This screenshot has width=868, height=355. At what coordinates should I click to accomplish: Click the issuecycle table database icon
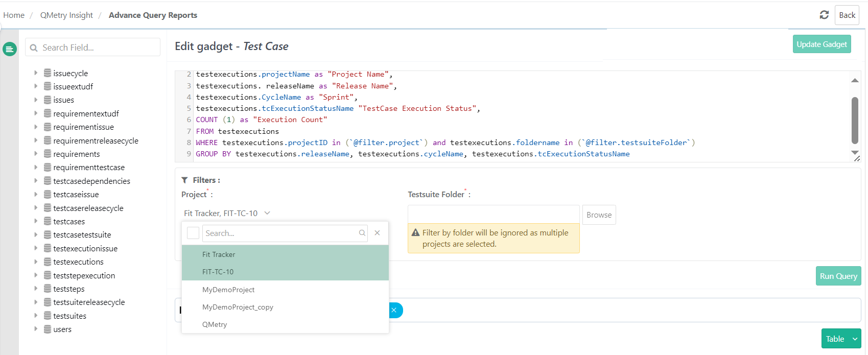(x=48, y=73)
